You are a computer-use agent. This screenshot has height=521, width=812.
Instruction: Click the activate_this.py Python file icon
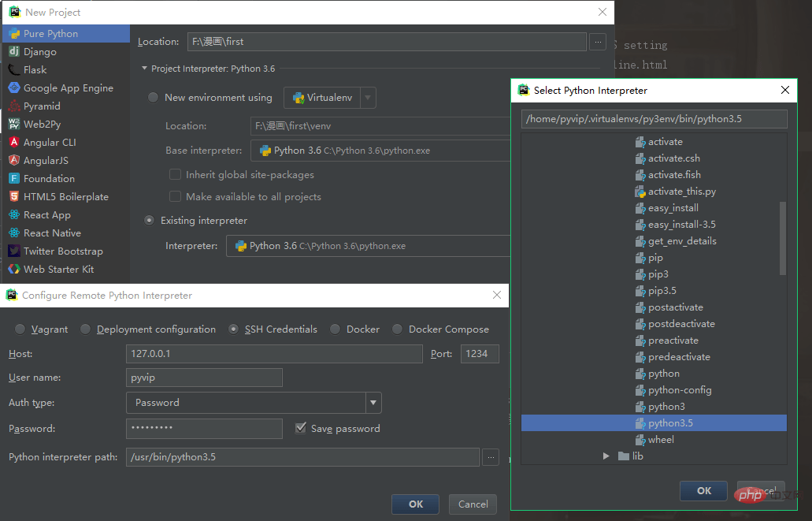[640, 192]
